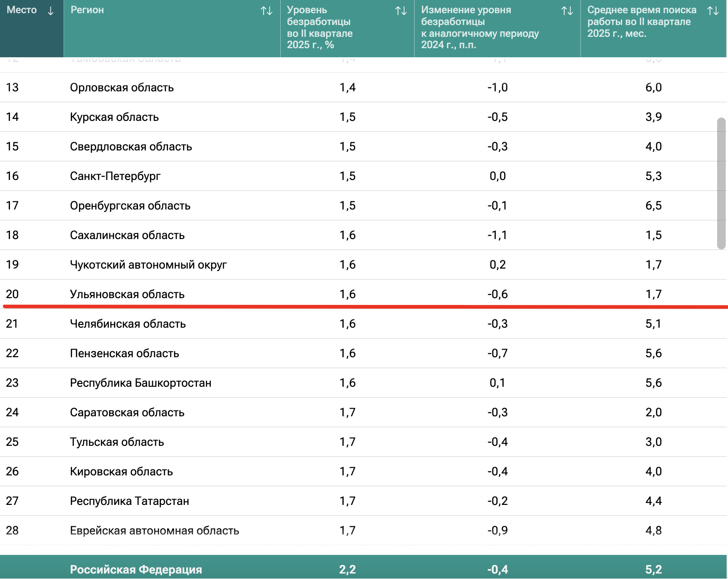The width and height of the screenshot is (728, 579).
Task: Click place number 20 cell
Action: pos(12,294)
